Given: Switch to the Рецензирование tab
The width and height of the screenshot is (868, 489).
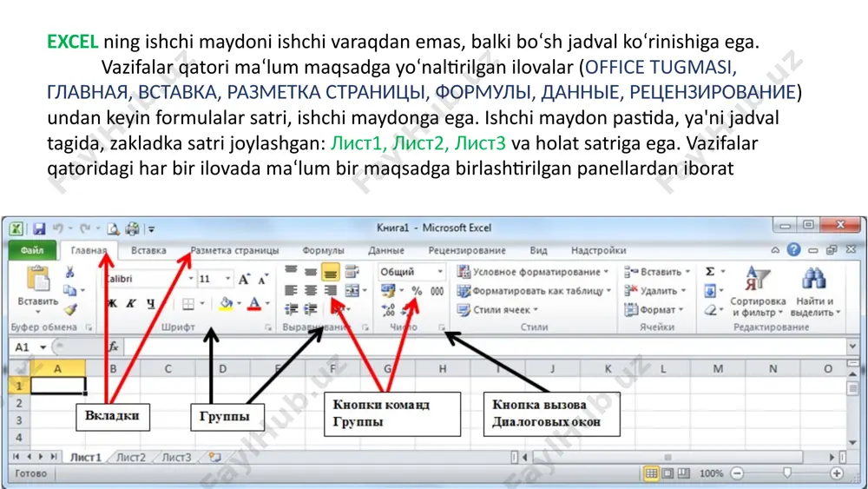Looking at the screenshot, I should click(x=467, y=250).
